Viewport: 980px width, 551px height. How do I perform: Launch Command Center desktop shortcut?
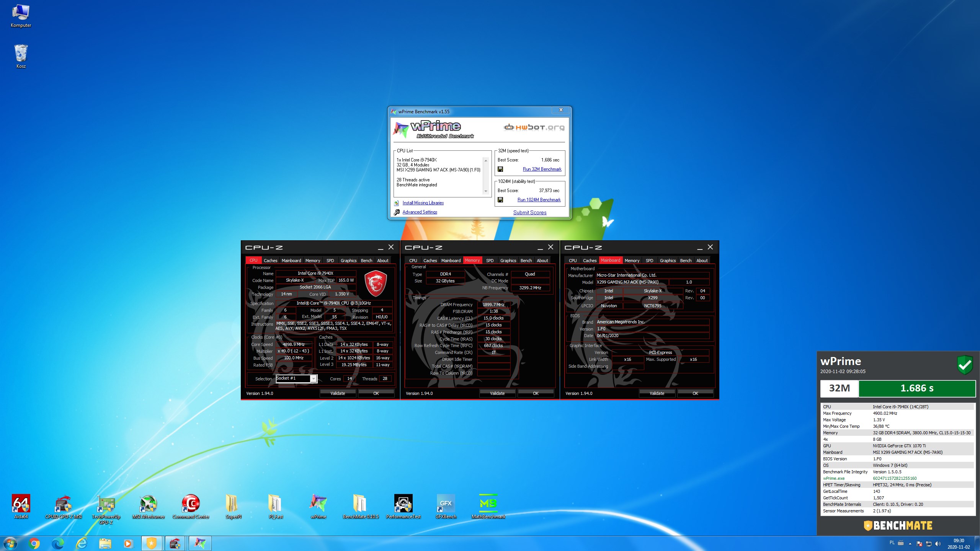(191, 506)
